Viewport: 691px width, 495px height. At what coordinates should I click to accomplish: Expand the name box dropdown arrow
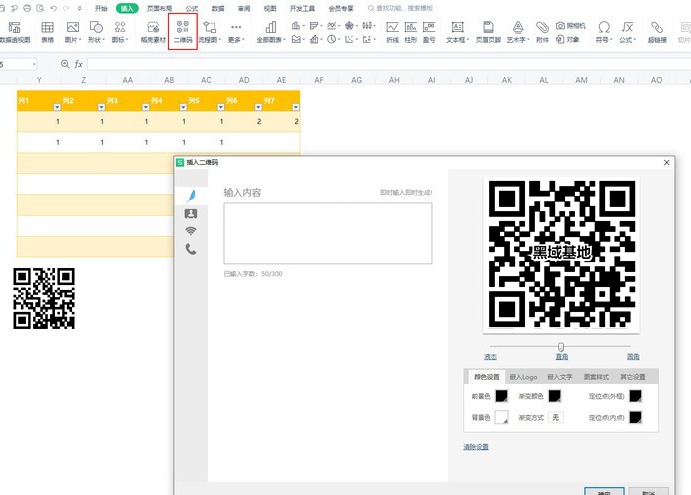(x=34, y=64)
